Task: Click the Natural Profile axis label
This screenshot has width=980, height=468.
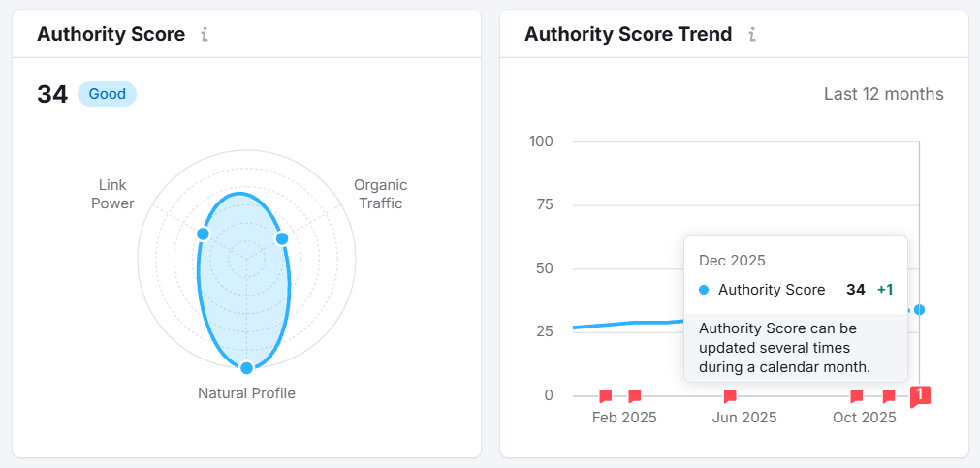Action: [246, 393]
